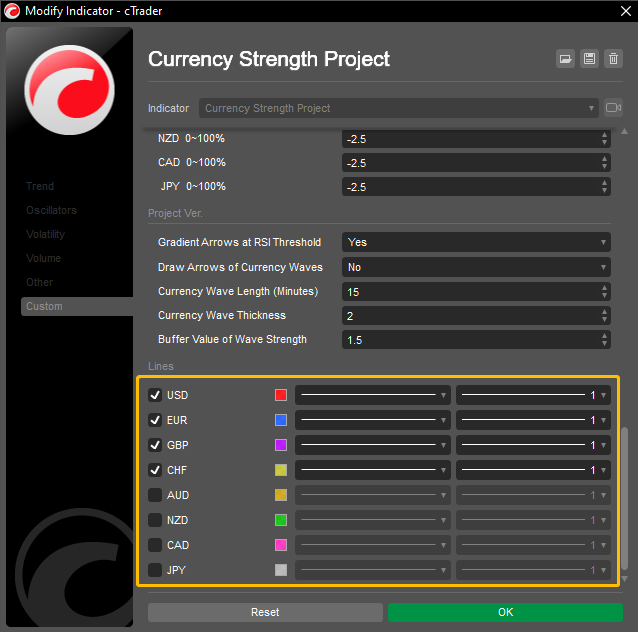Select the Custom category

point(77,306)
